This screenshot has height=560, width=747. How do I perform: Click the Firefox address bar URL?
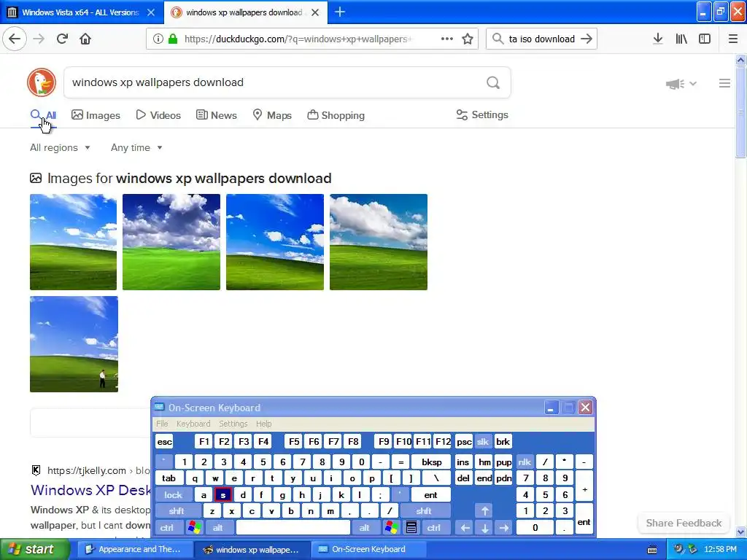pos(298,39)
